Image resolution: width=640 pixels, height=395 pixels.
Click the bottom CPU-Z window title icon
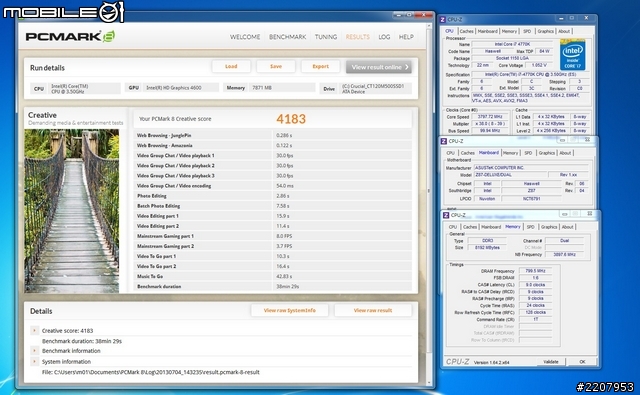[446, 215]
